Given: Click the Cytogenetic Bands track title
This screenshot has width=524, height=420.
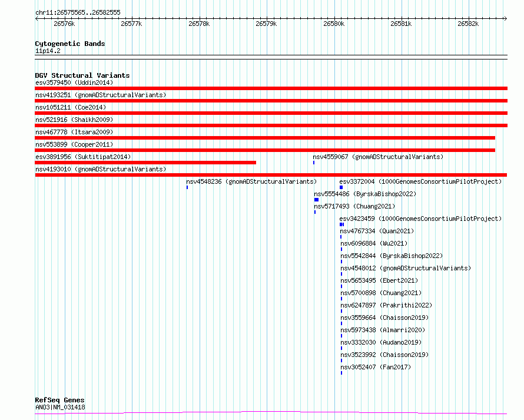Looking at the screenshot, I should (70, 44).
